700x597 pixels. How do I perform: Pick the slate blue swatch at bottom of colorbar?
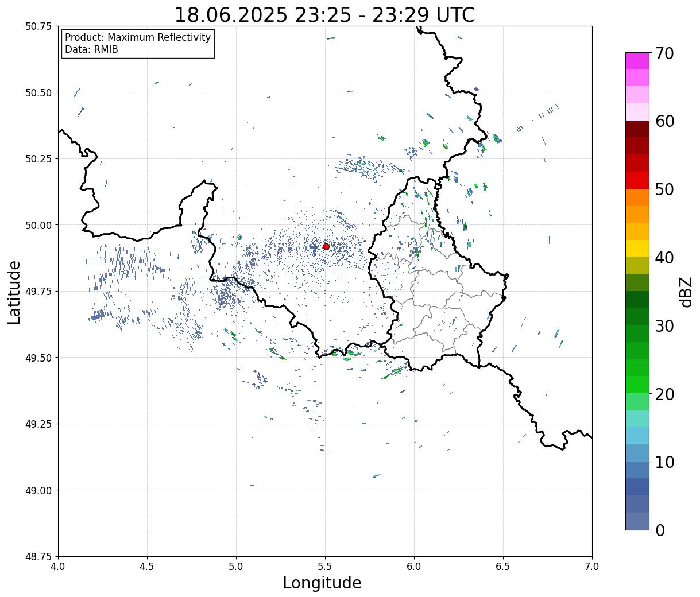[637, 521]
